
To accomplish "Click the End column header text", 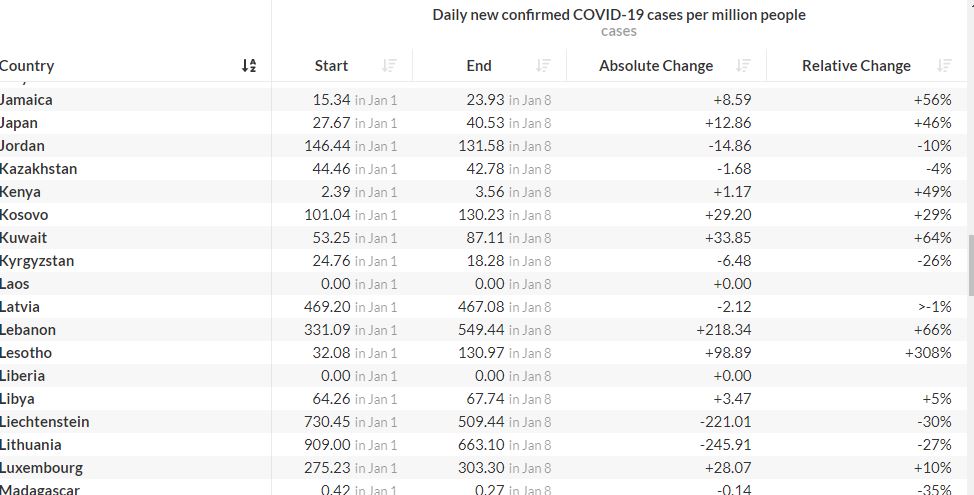I will click(479, 65).
